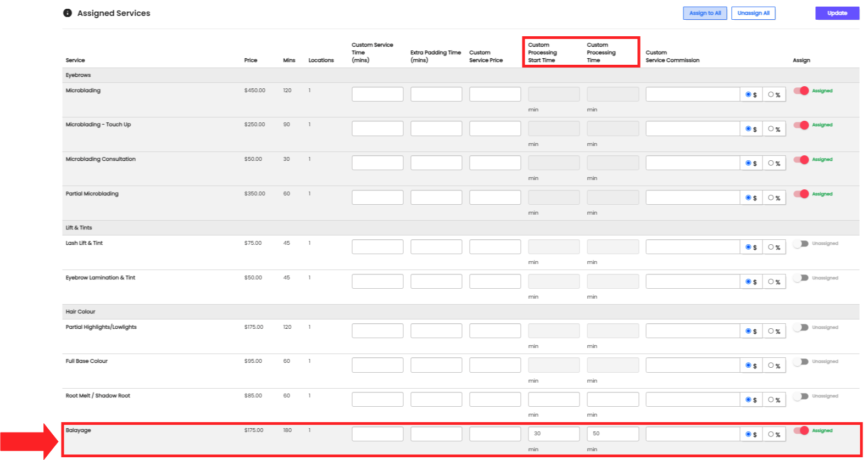Click Full Base Colour custom service time field
The height and width of the screenshot is (460, 868).
377,365
